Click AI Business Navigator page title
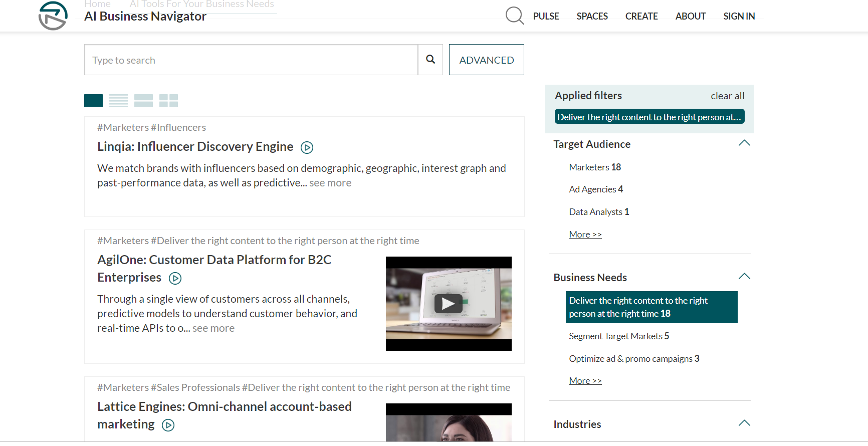Screen dimensions: 868x446 point(145,17)
